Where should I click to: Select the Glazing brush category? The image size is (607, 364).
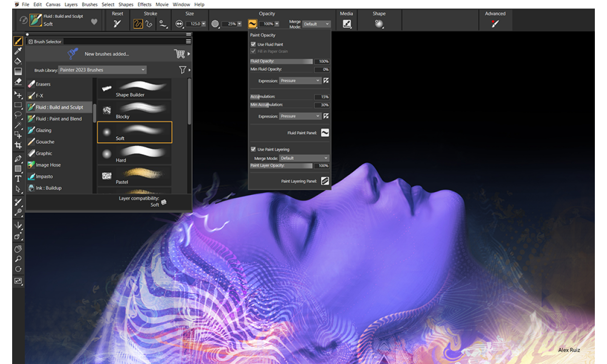pos(59,130)
